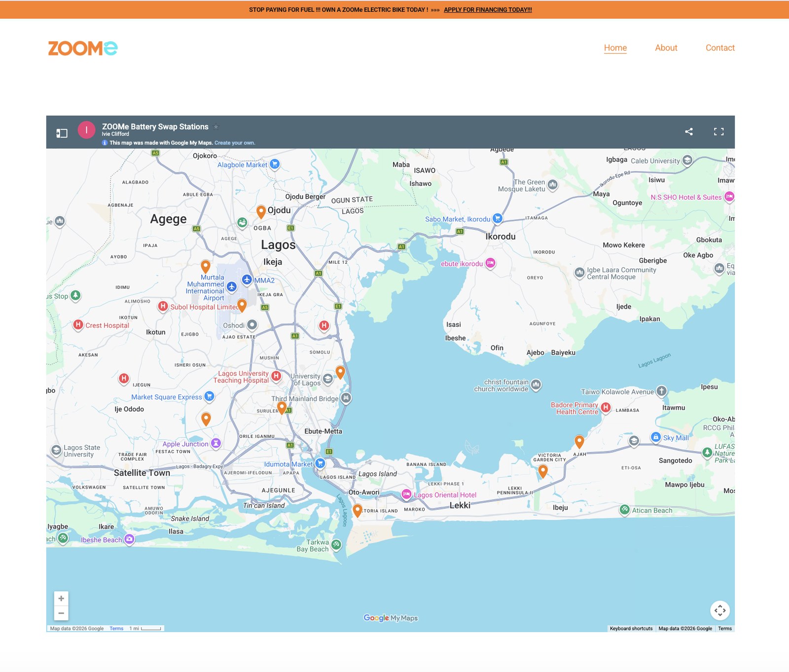Image resolution: width=789 pixels, height=672 pixels.
Task: Open the Contact page
Action: coord(720,48)
